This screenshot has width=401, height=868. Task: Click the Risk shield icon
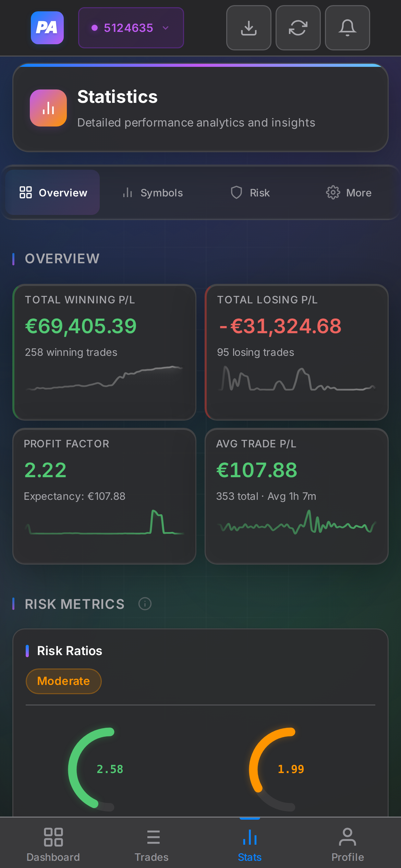click(x=237, y=193)
